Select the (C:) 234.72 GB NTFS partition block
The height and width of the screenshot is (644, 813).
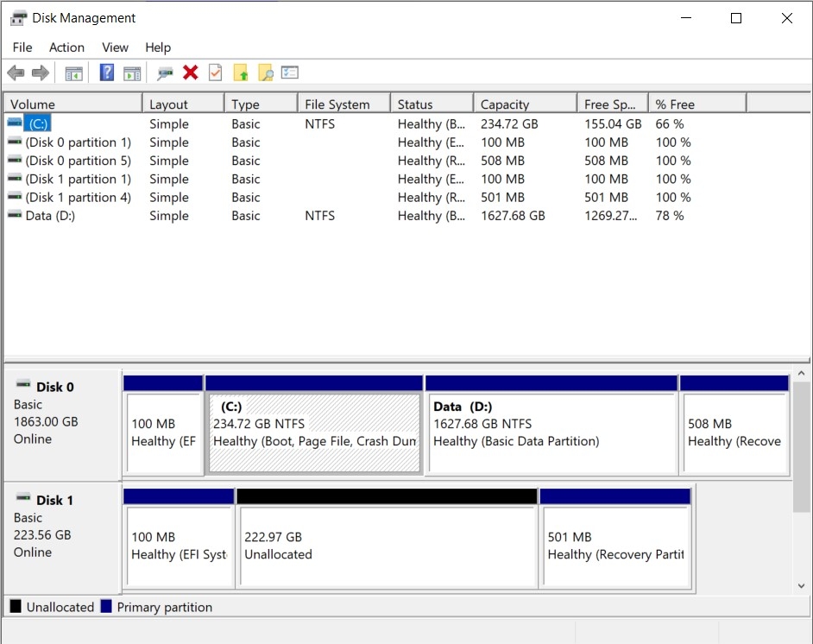314,426
